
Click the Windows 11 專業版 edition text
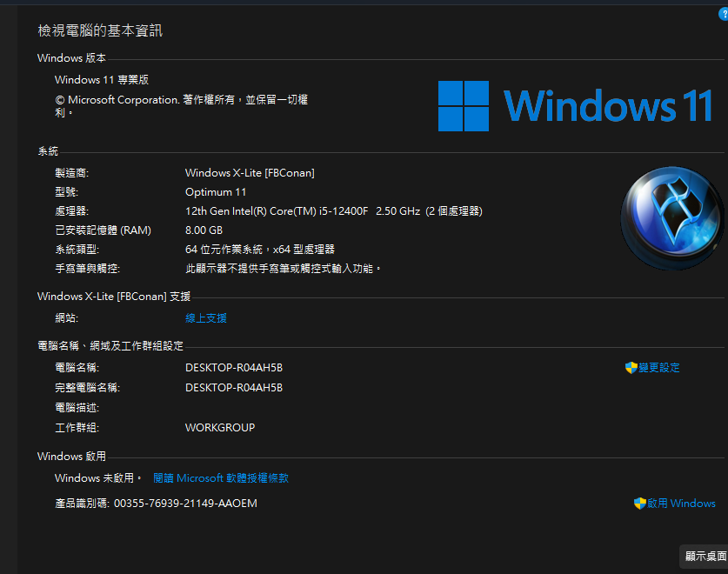pyautogui.click(x=102, y=80)
